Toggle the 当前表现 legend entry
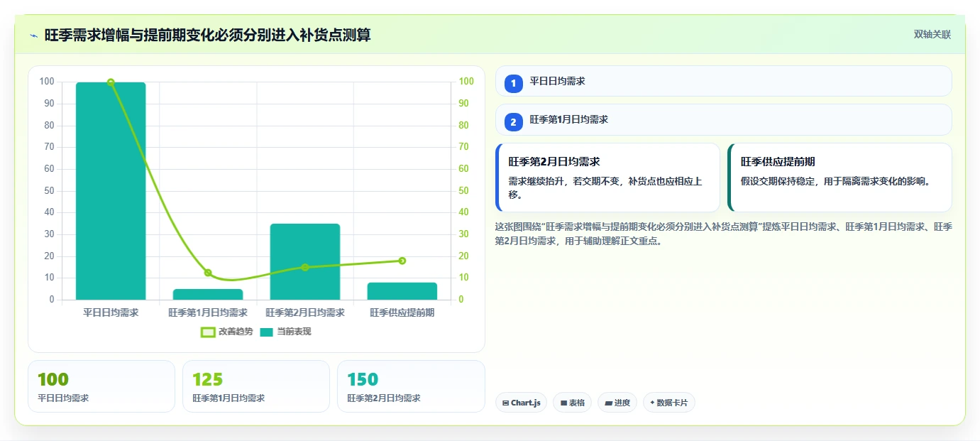Image resolution: width=980 pixels, height=441 pixels. [285, 332]
